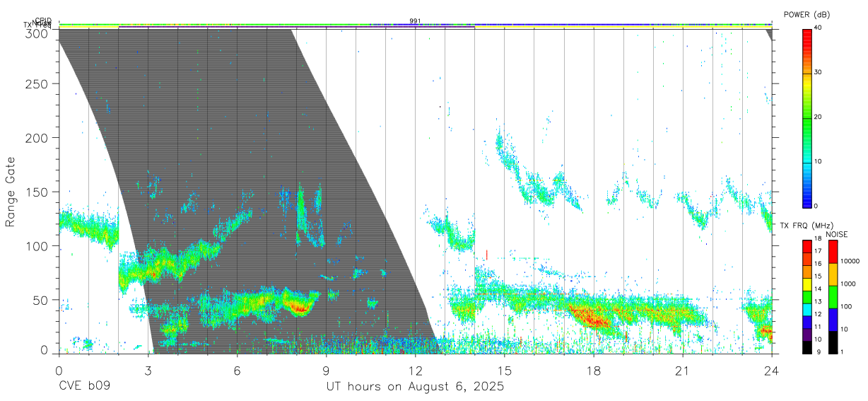Click the '250' range gate tick label
This screenshot has width=868, height=401.
pos(37,83)
